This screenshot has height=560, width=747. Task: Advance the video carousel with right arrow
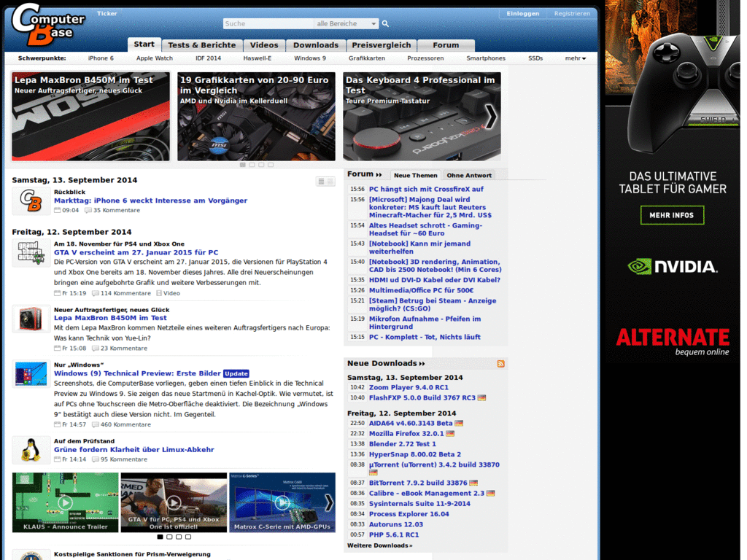pyautogui.click(x=329, y=502)
